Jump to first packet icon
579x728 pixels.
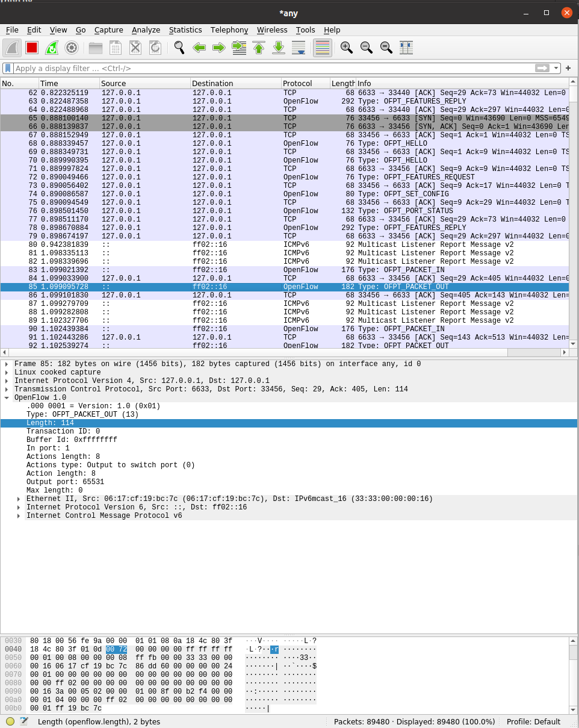coord(259,48)
